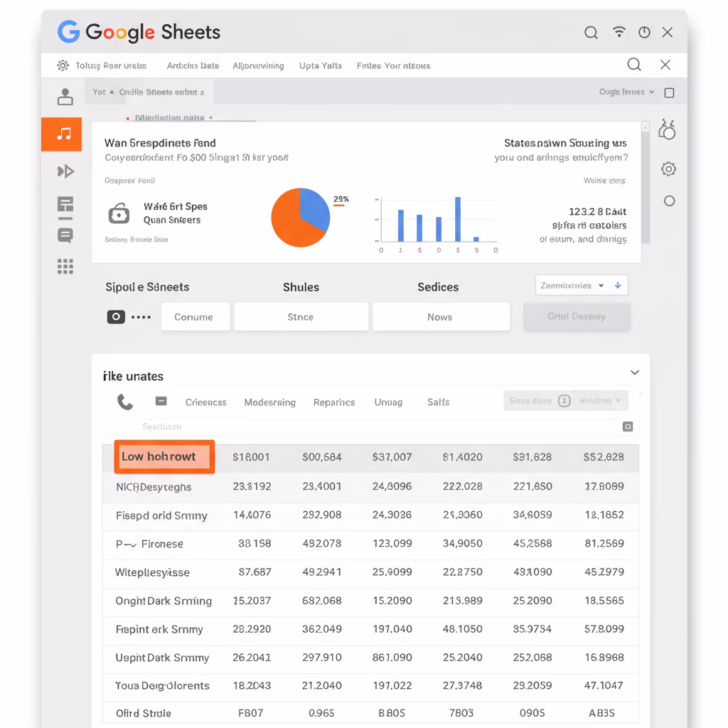The image size is (728, 728).
Task: Open the gear icon beside Tolung Rser uretss
Action: (63, 65)
